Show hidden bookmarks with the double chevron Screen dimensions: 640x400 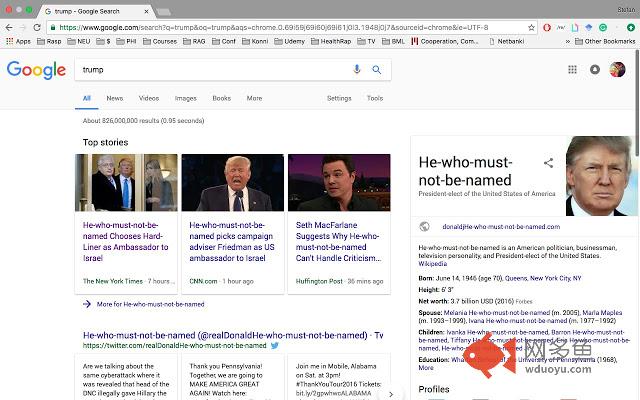pyautogui.click(x=567, y=41)
